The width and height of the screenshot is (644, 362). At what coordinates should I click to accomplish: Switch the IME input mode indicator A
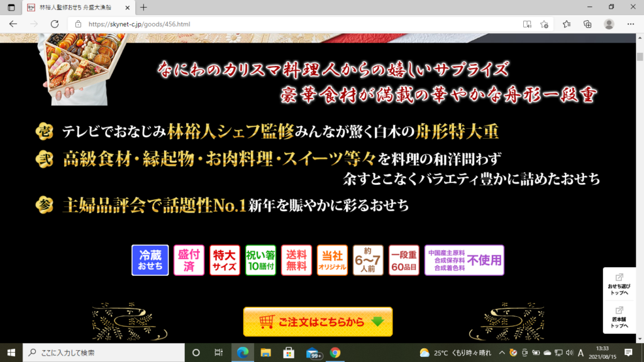pos(580,353)
